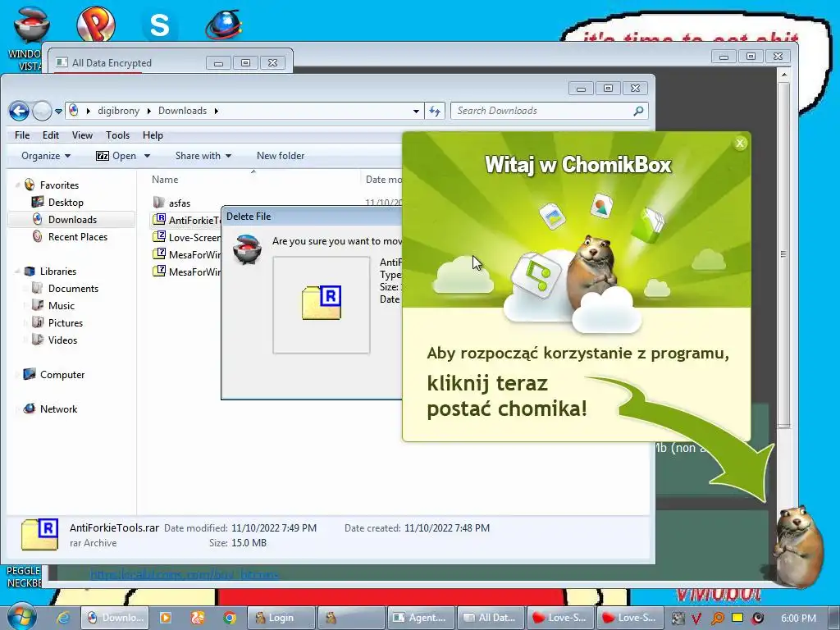Click the rar thumbnail in Delete File dialog
Screen dimensions: 840x630
(322, 304)
